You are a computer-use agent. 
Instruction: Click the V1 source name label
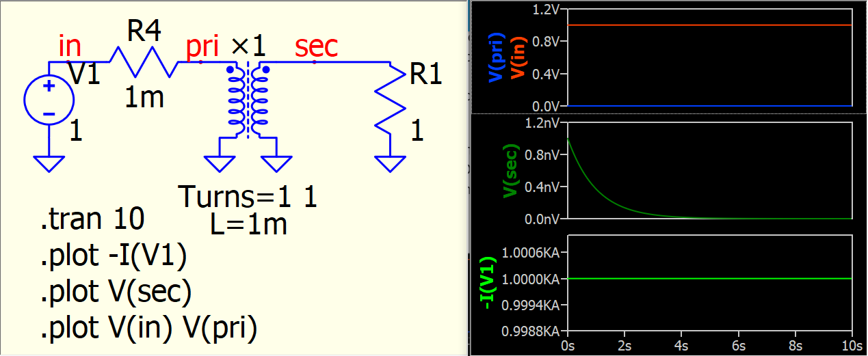85,72
